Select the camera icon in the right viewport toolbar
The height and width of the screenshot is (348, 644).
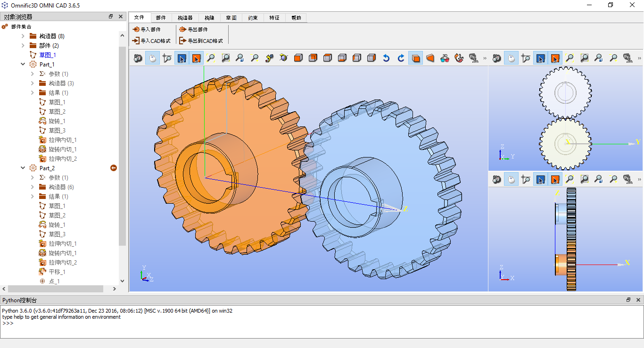point(497,58)
